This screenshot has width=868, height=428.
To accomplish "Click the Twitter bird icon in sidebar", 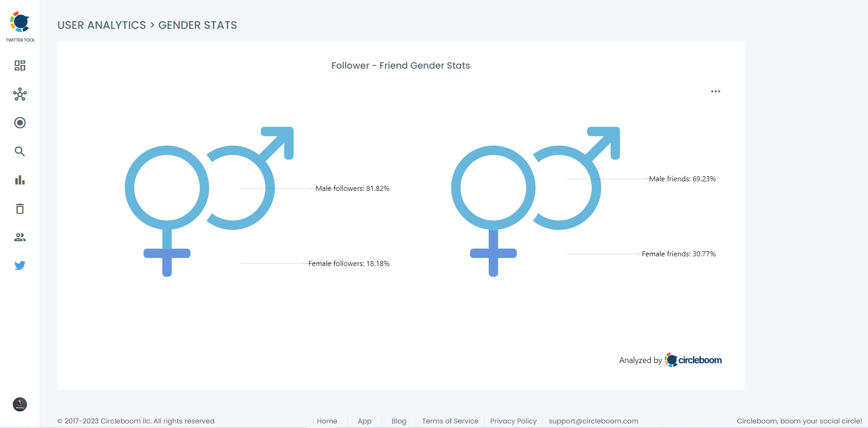I will point(20,265).
